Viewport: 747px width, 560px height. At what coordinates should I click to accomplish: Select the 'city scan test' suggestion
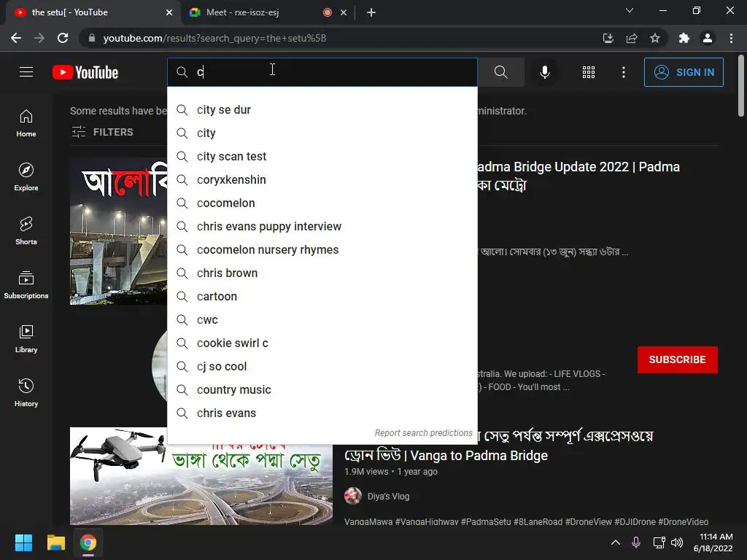click(322, 156)
